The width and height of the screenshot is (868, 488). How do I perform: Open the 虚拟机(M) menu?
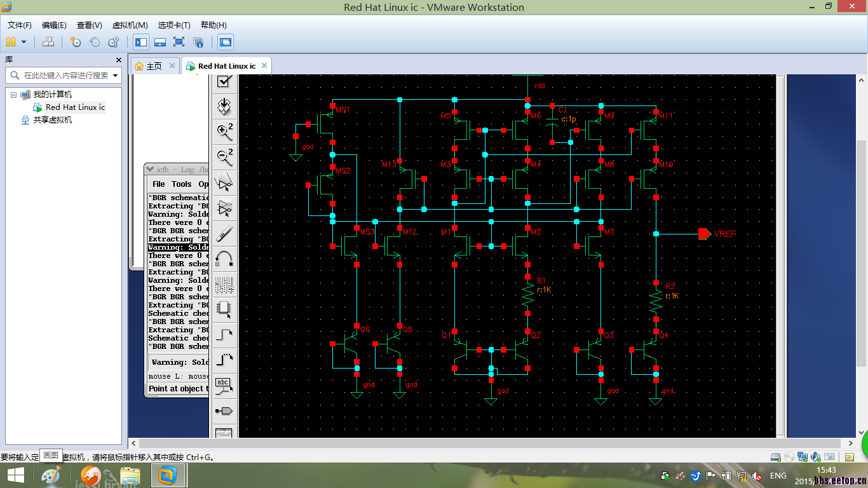point(130,25)
